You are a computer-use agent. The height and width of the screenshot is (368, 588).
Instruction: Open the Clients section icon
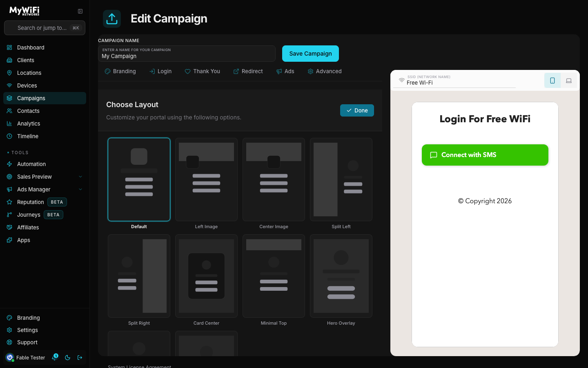point(9,60)
